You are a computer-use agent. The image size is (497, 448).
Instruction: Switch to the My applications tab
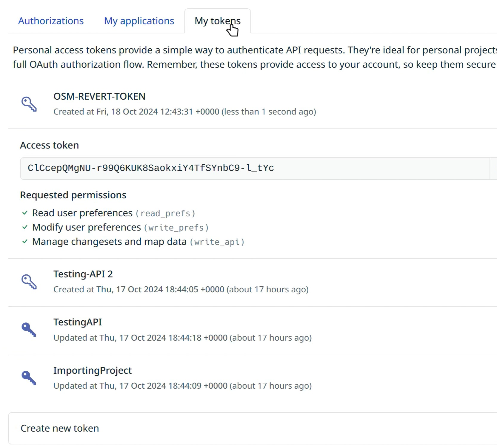139,21
